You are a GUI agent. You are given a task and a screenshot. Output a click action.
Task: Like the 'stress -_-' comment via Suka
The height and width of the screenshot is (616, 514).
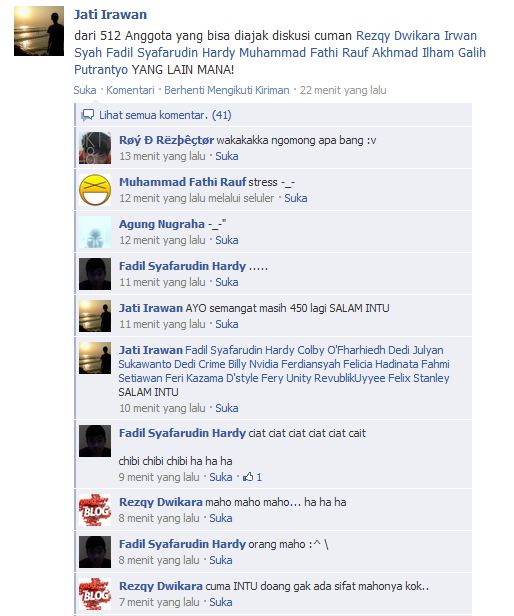tap(296, 198)
